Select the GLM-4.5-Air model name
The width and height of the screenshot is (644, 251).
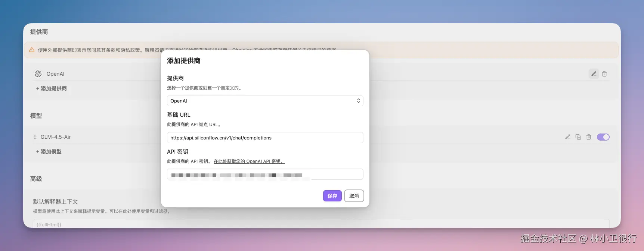tap(56, 137)
